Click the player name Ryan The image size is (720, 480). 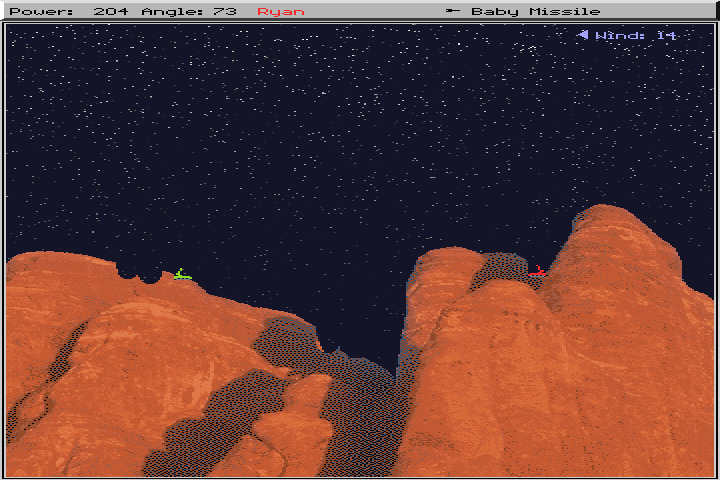coord(280,12)
